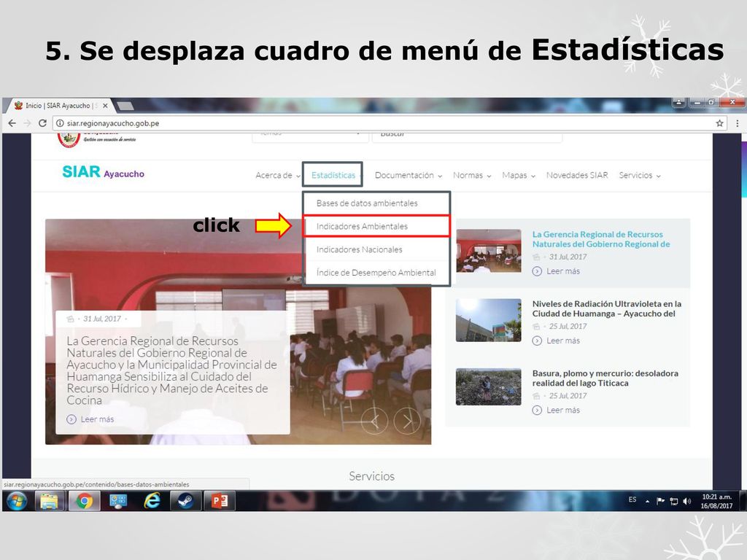Open the Titicaca garbage news thumbnail
The image size is (747, 560).
pyautogui.click(x=488, y=386)
